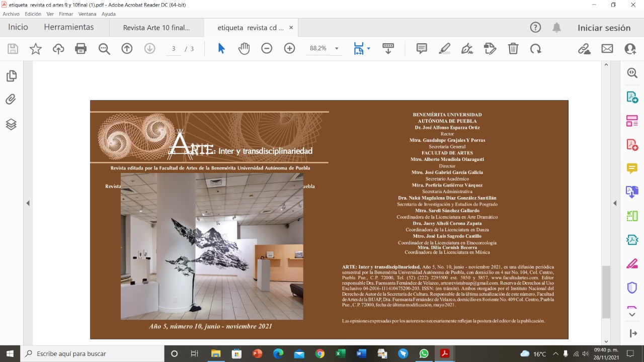Click the page number field
644x362 pixels.
(x=174, y=49)
